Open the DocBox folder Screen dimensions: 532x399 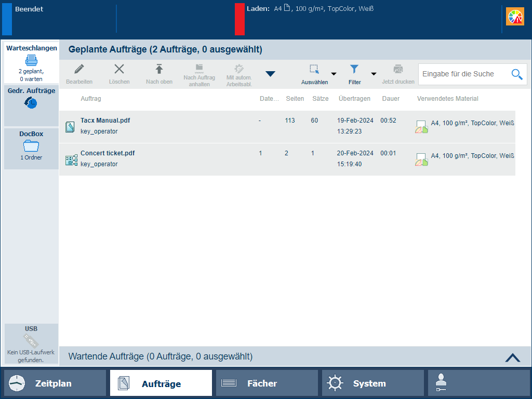click(31, 148)
